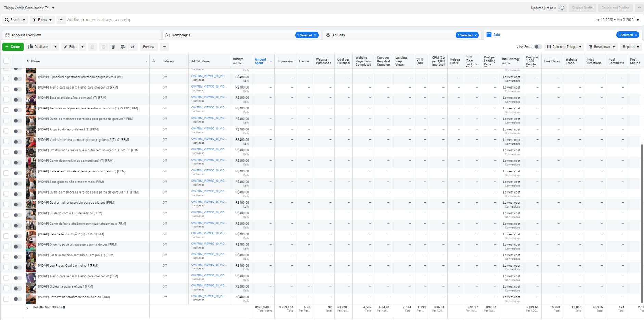Viewport: 644px width, 320px height.
Task: Click the Preview button
Action: point(149,47)
